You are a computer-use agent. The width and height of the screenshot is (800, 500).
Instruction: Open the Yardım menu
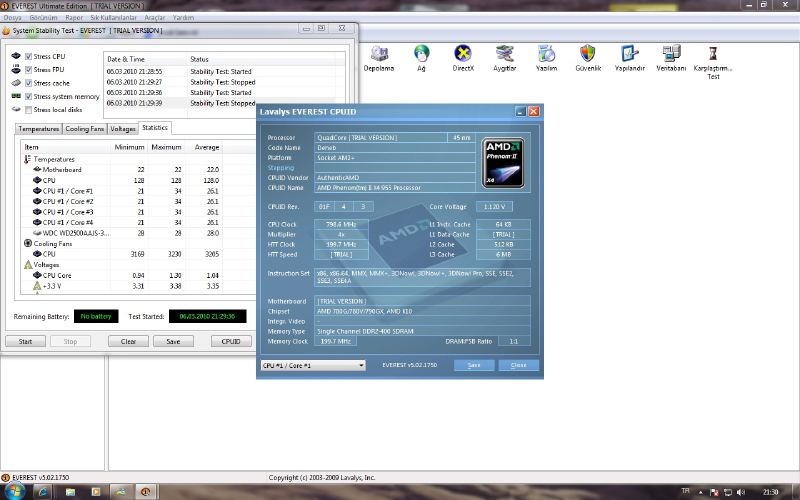click(183, 17)
